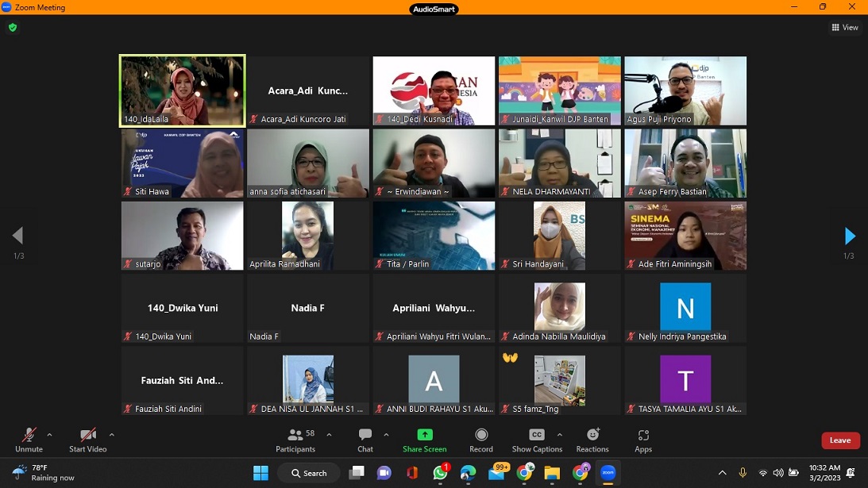Open WhatsApp from the taskbar

[x=441, y=473]
